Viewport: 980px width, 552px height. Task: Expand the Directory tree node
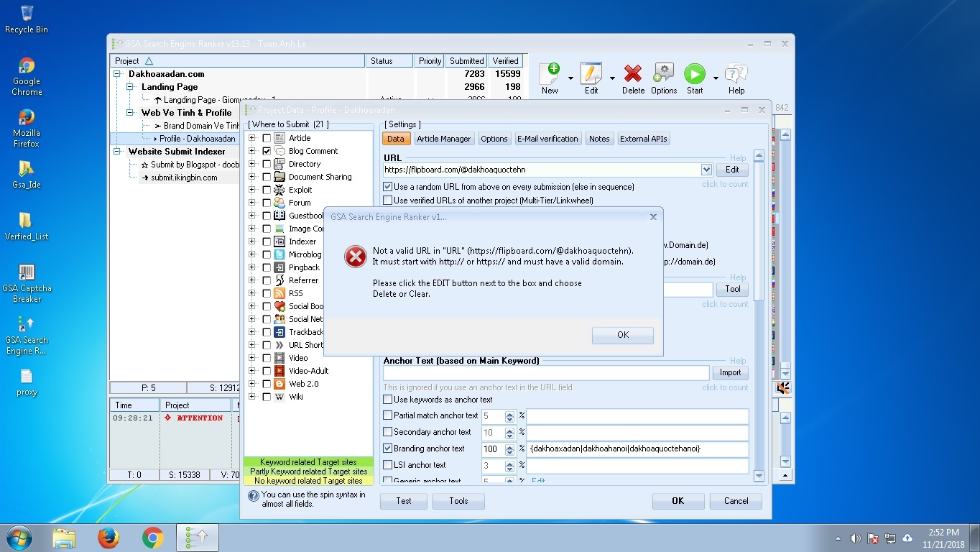point(252,164)
